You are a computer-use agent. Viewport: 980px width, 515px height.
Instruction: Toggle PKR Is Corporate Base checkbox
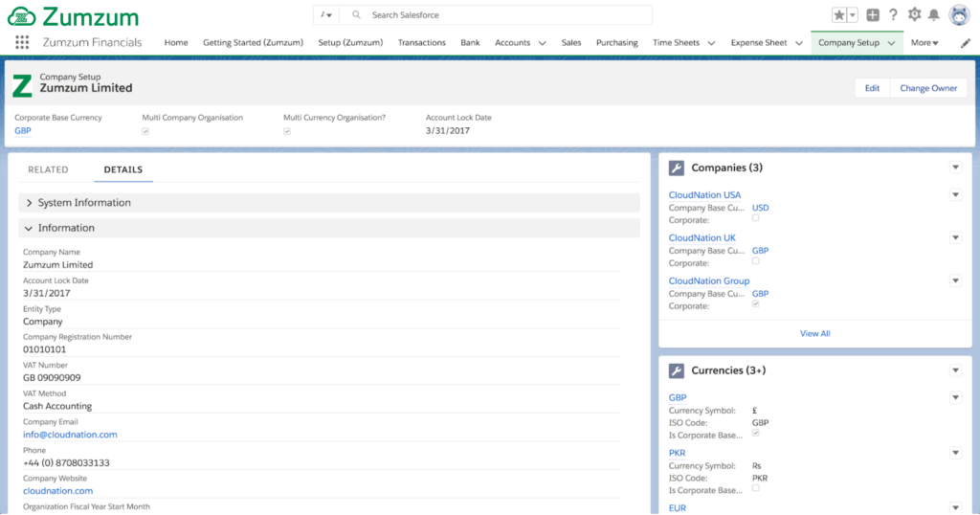pyautogui.click(x=756, y=488)
